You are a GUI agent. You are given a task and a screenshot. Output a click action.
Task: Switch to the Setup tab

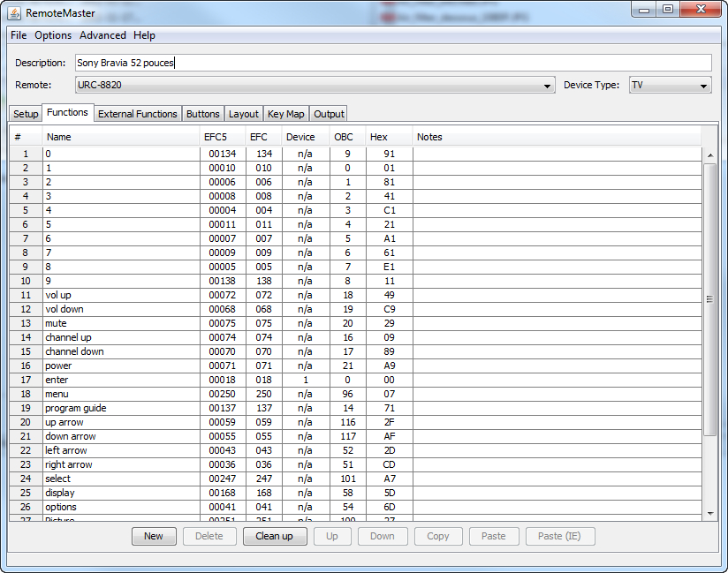26,114
